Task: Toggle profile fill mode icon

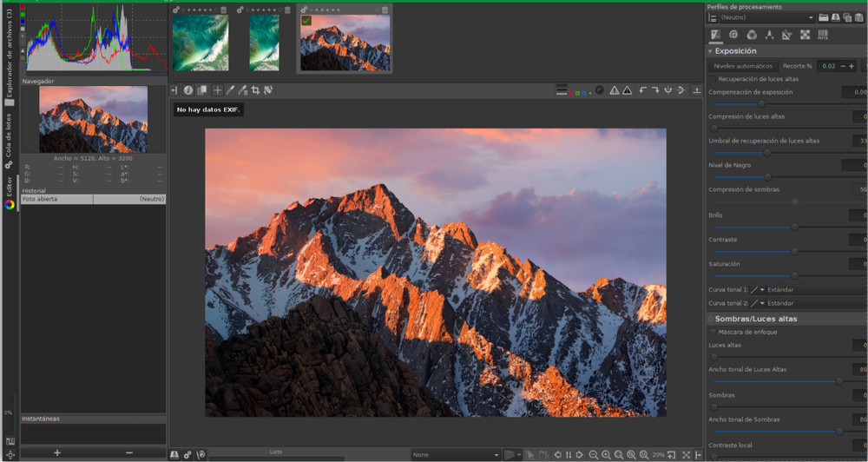Action: (x=713, y=17)
